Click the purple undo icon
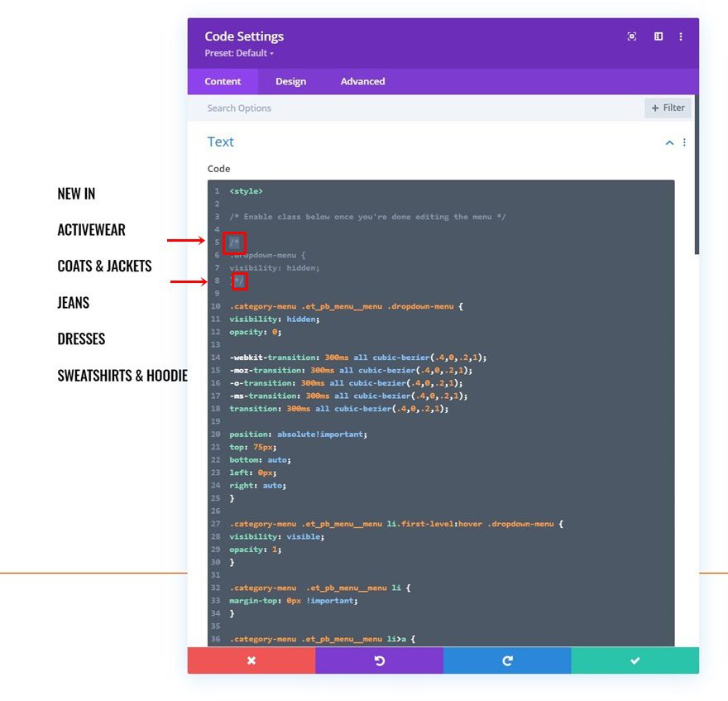The height and width of the screenshot is (701, 728). pos(379,660)
